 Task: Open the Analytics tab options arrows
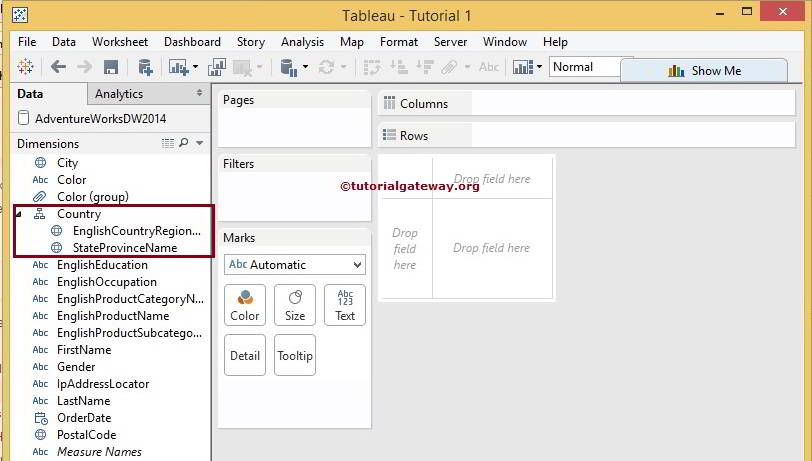(199, 93)
